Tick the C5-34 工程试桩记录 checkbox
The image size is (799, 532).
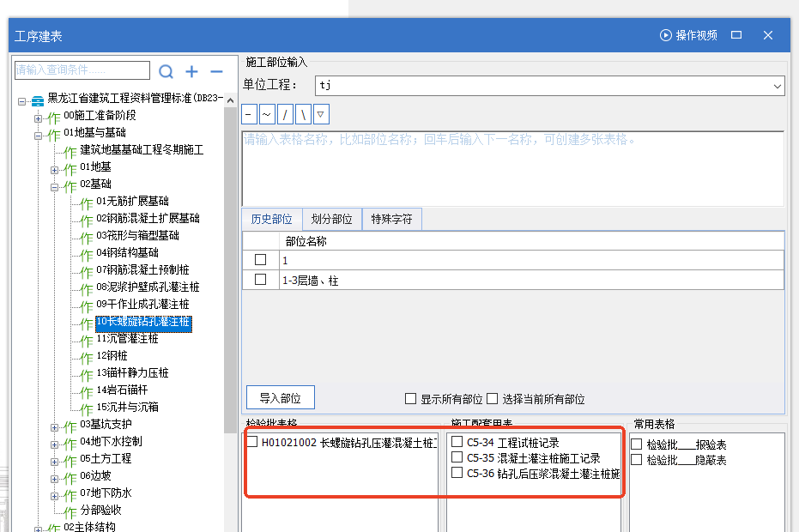(x=457, y=442)
